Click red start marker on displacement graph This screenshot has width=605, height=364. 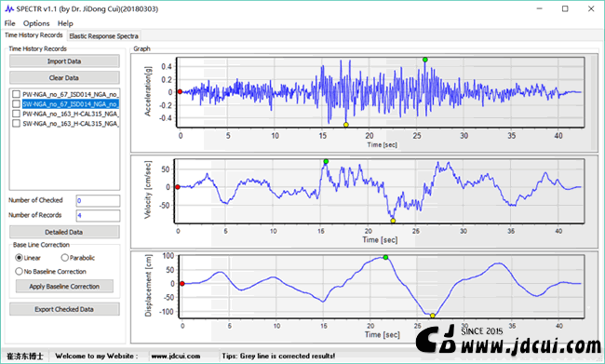coord(182,283)
